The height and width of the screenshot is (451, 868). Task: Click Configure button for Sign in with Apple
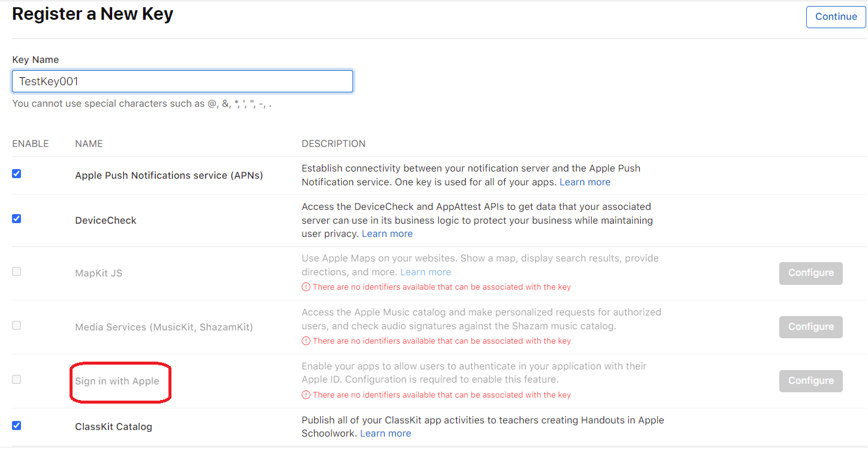(810, 381)
